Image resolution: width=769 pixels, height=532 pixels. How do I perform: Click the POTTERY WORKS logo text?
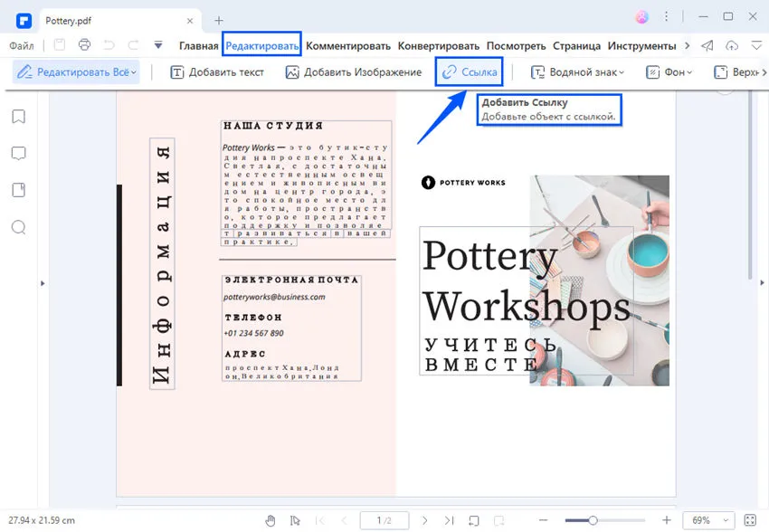pos(472,183)
